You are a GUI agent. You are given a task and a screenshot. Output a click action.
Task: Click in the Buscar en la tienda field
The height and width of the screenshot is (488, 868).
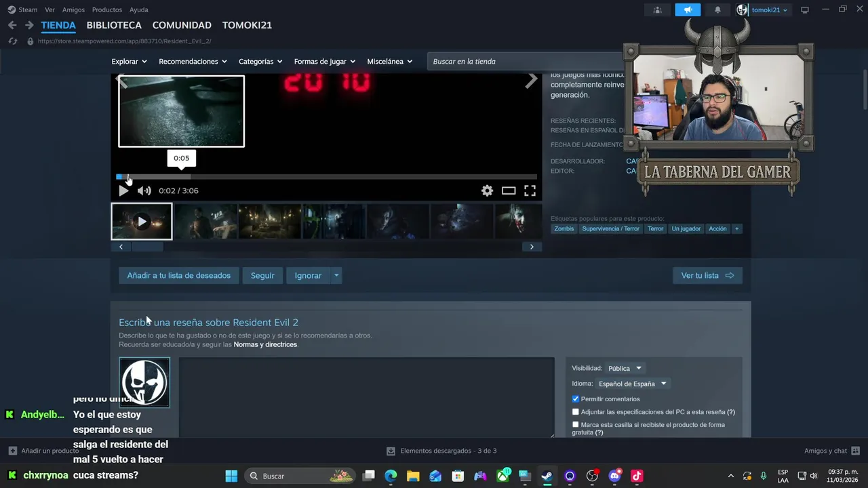tap(525, 62)
